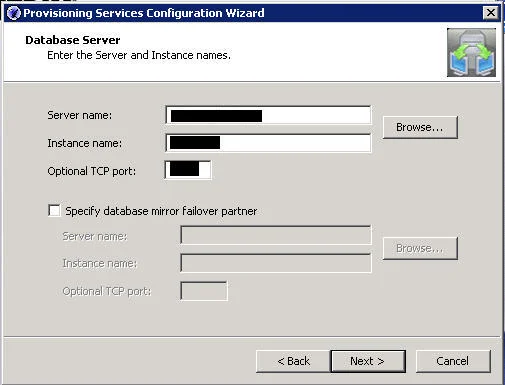Click the disabled failover Browse button
This screenshot has height=385, width=505.
420,248
